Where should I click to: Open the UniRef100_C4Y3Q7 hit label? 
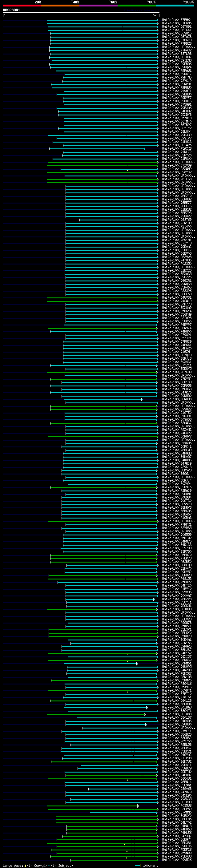pyautogui.click(x=176, y=836)
